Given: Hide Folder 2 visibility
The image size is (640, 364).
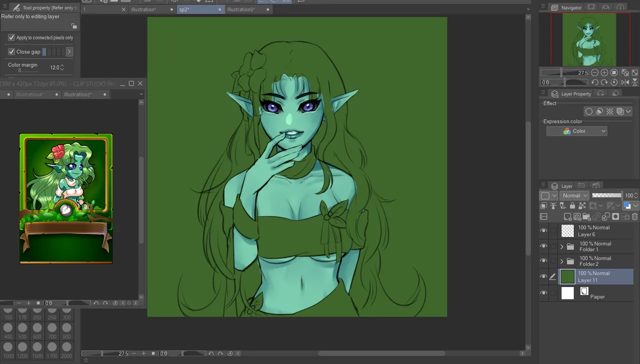Looking at the screenshot, I should point(543,261).
